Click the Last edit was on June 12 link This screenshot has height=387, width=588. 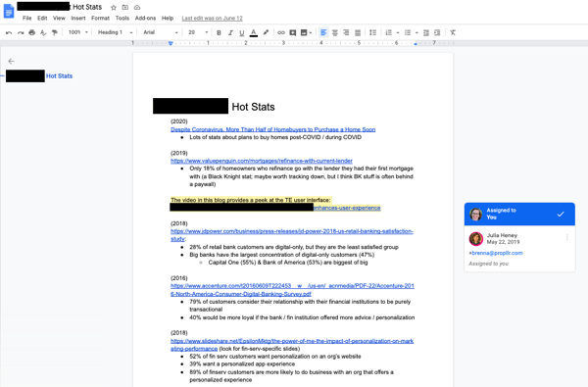pyautogui.click(x=213, y=18)
